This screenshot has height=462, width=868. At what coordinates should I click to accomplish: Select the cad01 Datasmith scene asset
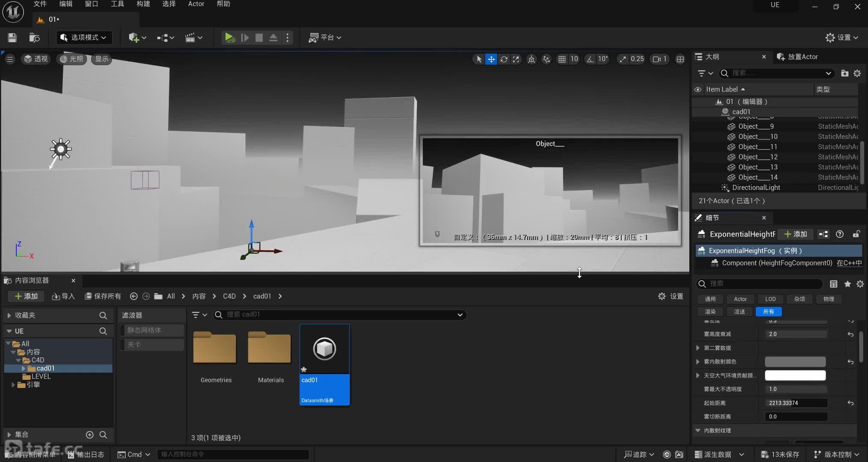coord(325,364)
